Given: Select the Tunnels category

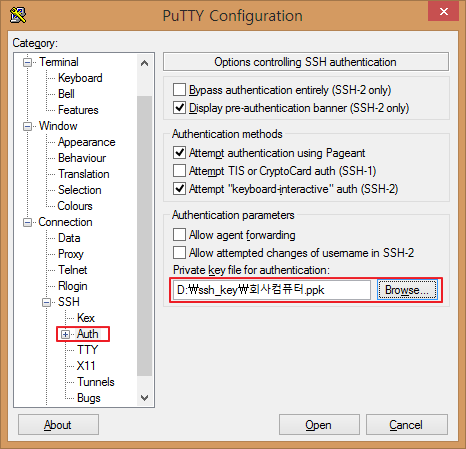Looking at the screenshot, I should pos(96,382).
